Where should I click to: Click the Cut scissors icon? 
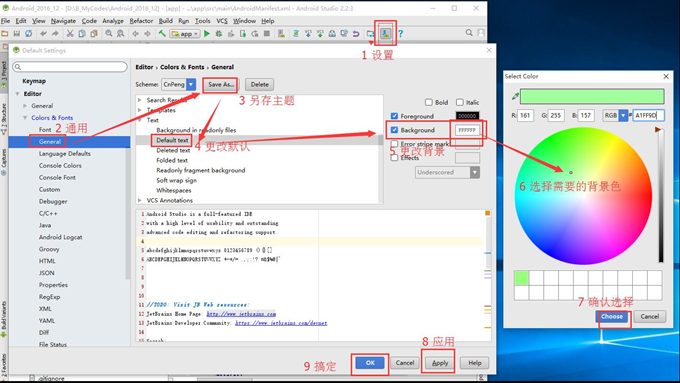tap(70, 33)
